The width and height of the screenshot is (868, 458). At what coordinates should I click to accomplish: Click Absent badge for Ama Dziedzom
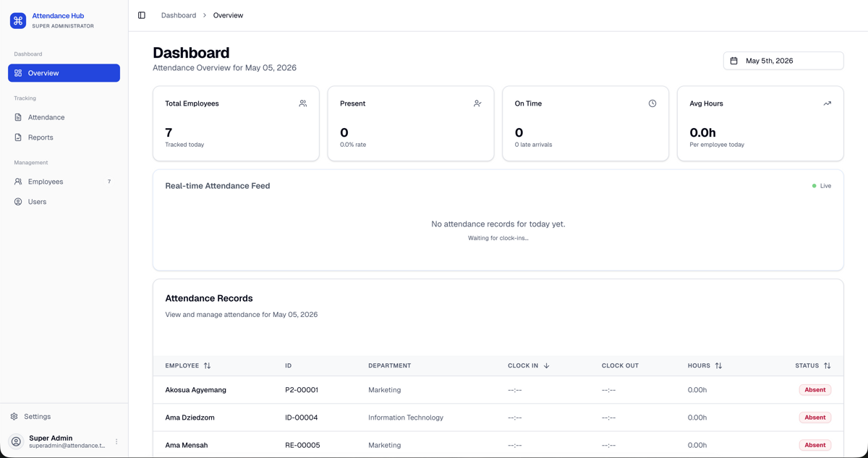click(815, 417)
